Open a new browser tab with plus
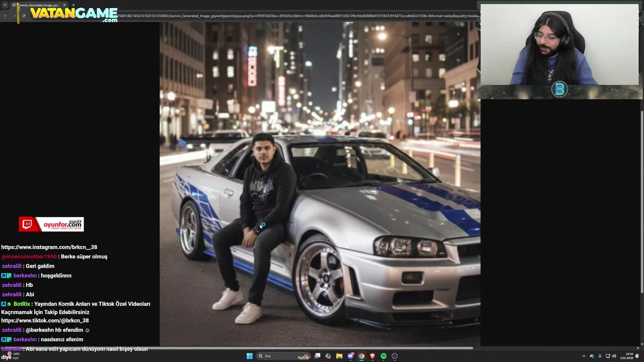 pyautogui.click(x=73, y=5)
